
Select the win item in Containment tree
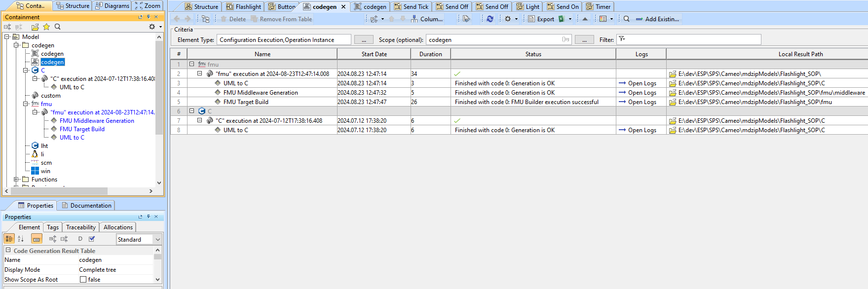tap(45, 171)
